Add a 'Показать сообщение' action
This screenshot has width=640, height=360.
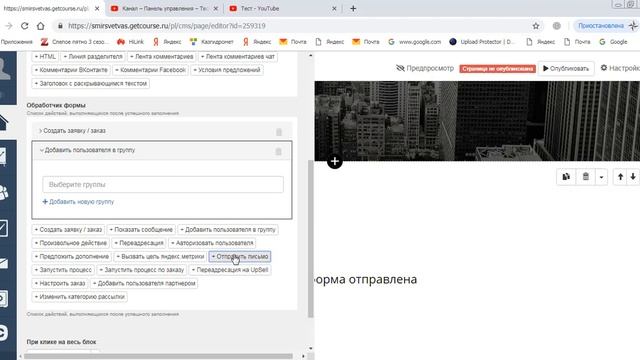click(x=141, y=229)
